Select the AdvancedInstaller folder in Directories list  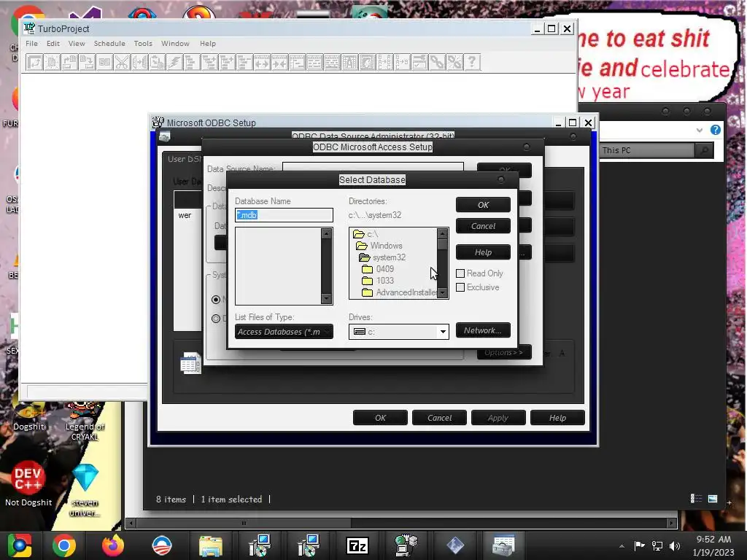pyautogui.click(x=399, y=292)
